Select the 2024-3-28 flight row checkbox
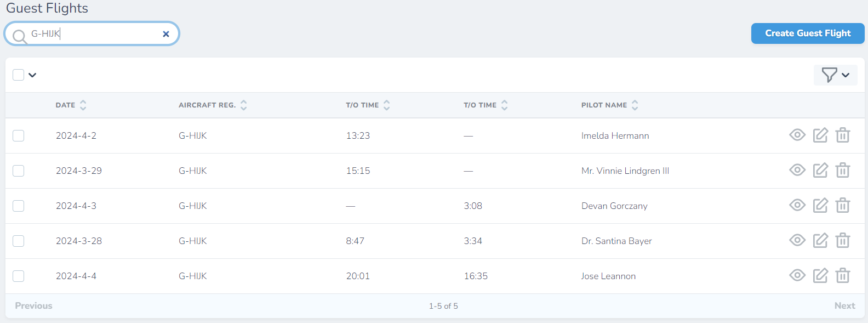Image resolution: width=868 pixels, height=323 pixels. [19, 241]
